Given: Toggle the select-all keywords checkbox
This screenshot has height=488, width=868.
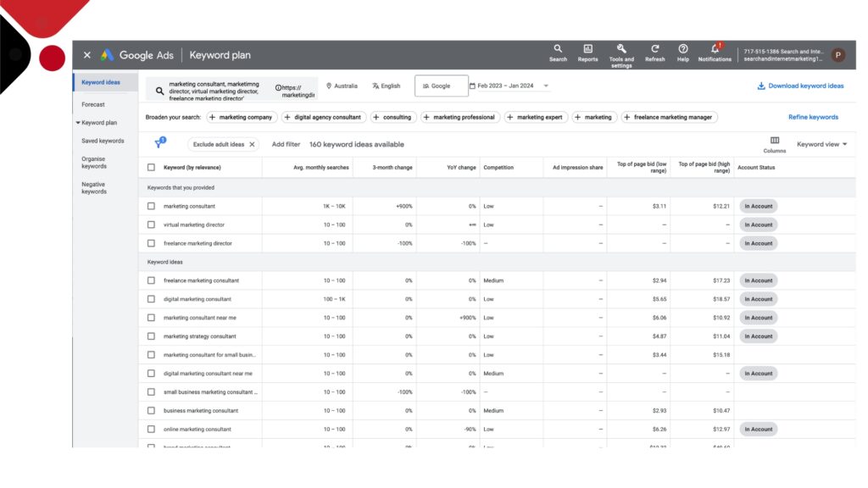Looking at the screenshot, I should [151, 167].
